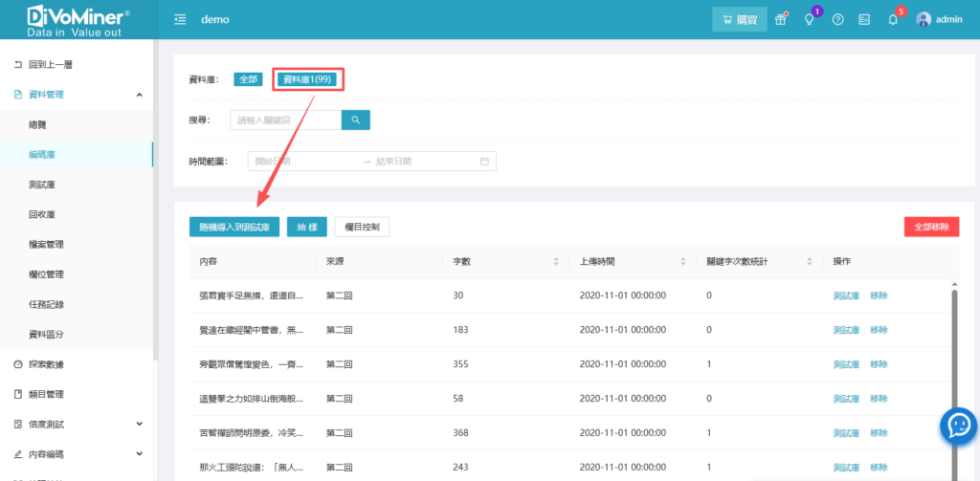Click the 隨機導入到測試庫 button
This screenshot has height=481, width=980.
[234, 228]
